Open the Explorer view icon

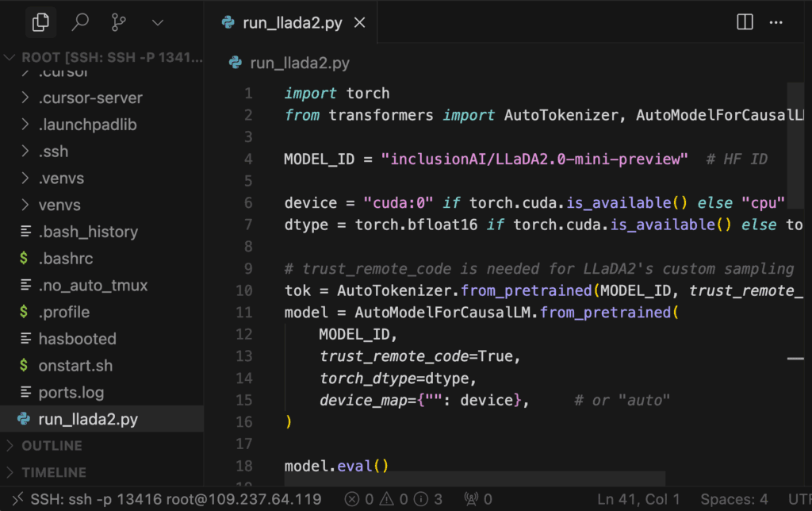pyautogui.click(x=40, y=23)
